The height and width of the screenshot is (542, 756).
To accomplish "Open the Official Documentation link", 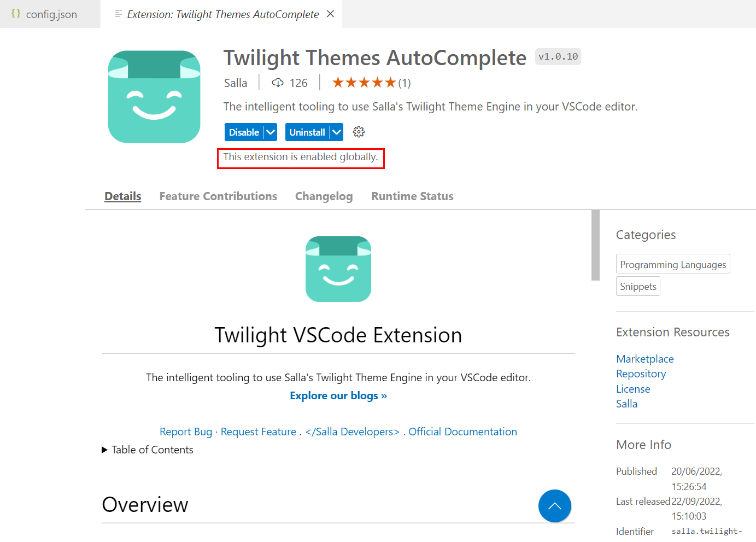I will pos(462,432).
